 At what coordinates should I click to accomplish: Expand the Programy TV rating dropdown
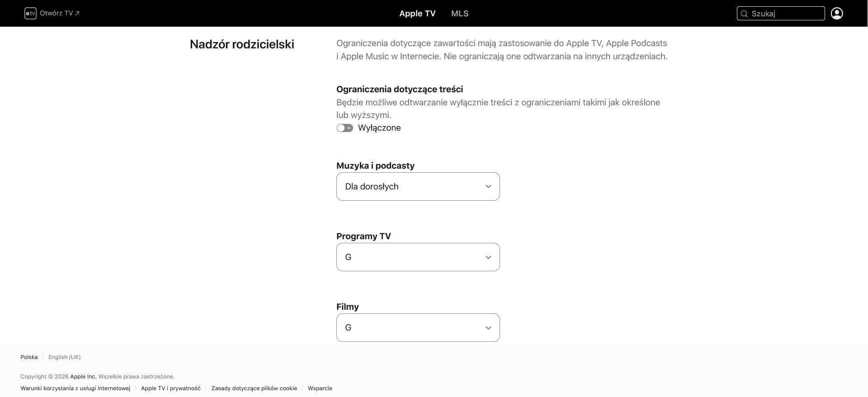click(x=418, y=257)
